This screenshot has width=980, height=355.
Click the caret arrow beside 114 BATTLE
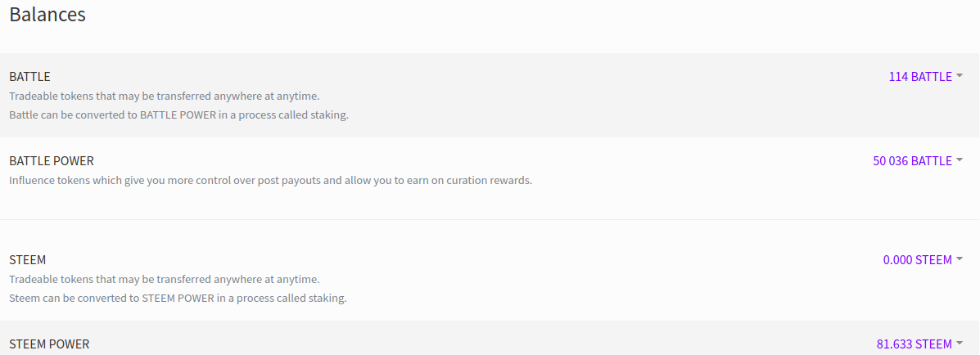tap(960, 75)
